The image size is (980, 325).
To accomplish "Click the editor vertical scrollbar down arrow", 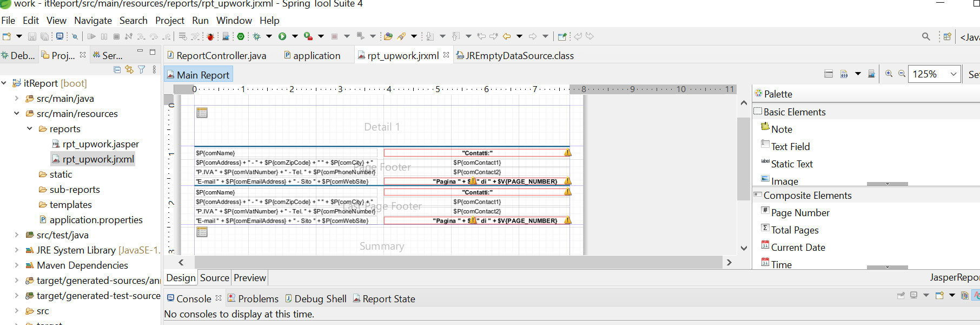I will (744, 248).
